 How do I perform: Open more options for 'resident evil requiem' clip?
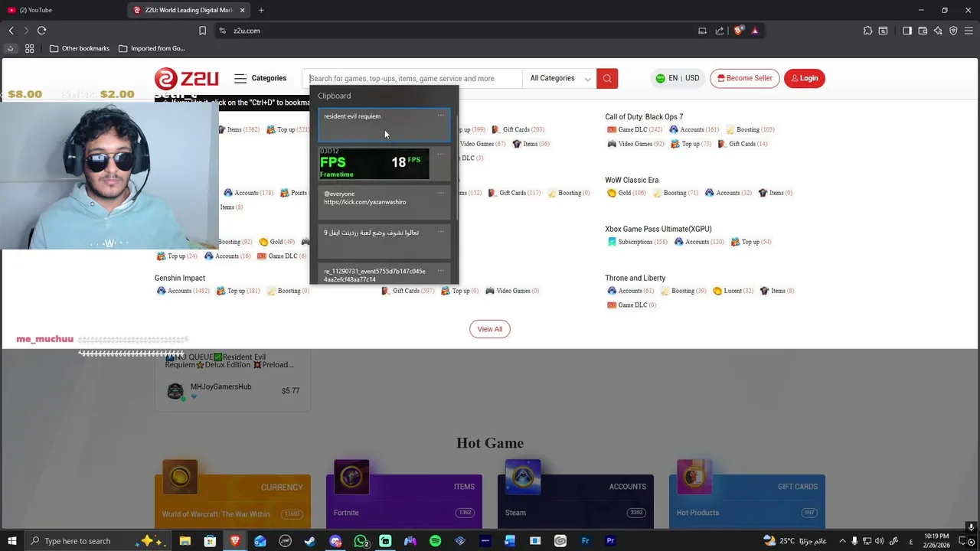440,116
